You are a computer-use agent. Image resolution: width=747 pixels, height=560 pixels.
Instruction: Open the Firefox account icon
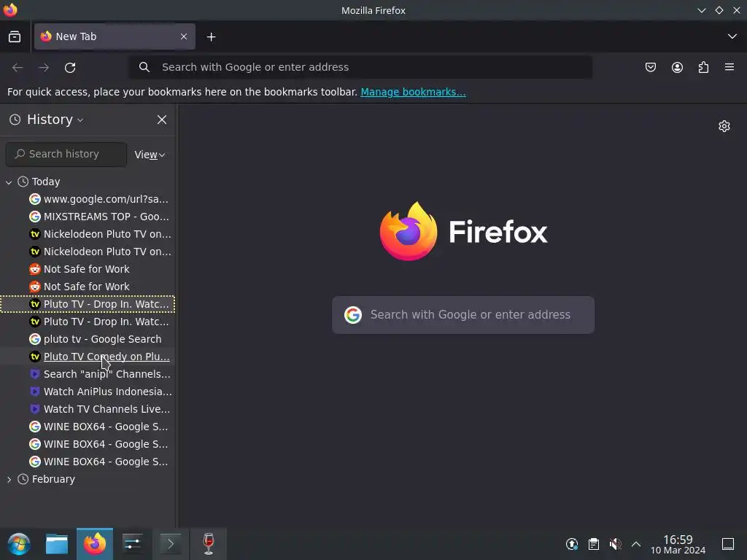(677, 67)
